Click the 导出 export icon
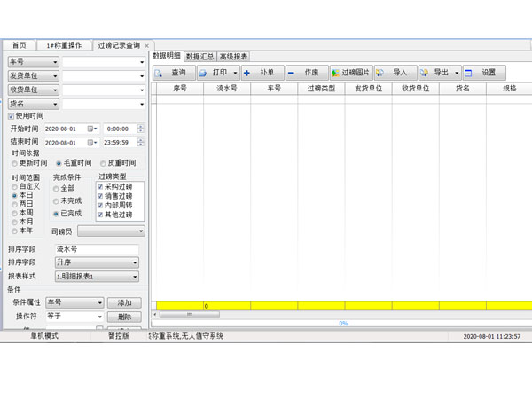Viewport: 532px width, 399px height. (425, 73)
